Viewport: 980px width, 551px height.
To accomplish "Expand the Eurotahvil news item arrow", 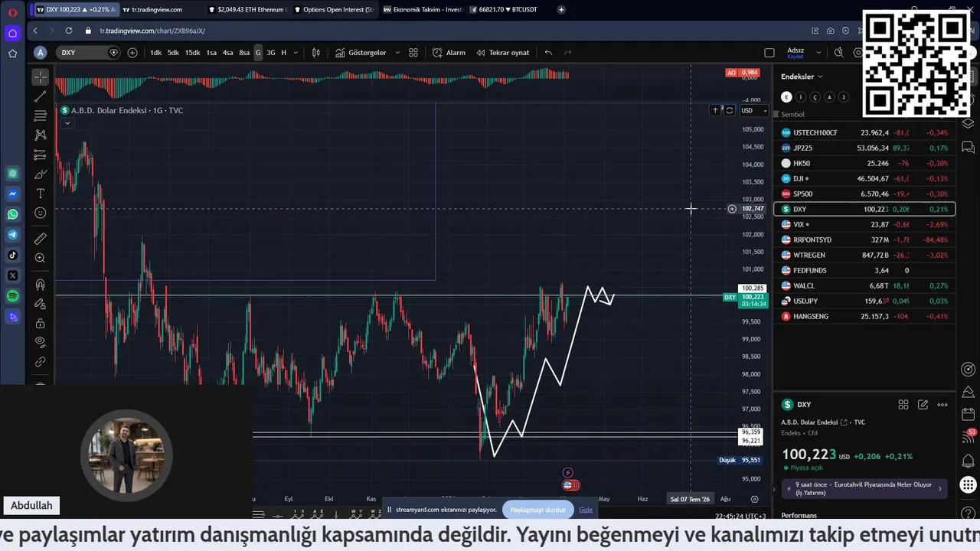I will 941,488.
